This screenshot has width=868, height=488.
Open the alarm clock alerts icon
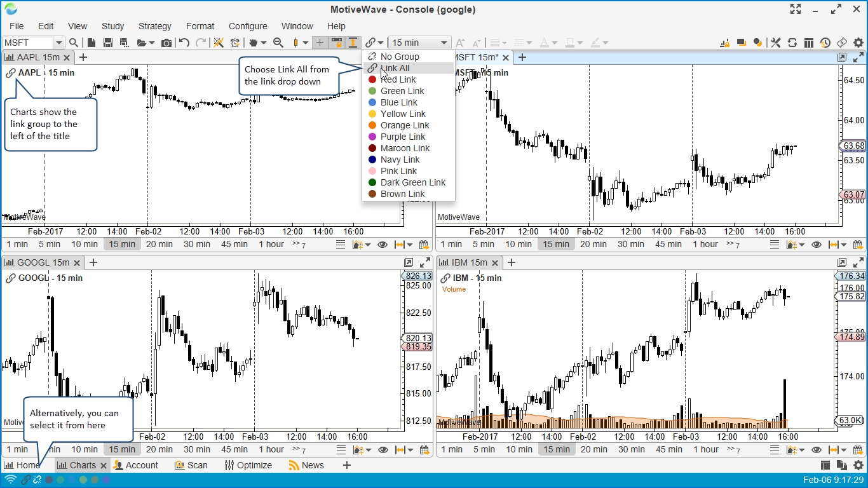(235, 43)
